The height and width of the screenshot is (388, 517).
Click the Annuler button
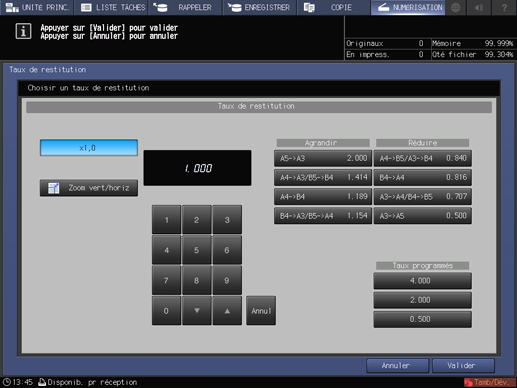tap(397, 366)
